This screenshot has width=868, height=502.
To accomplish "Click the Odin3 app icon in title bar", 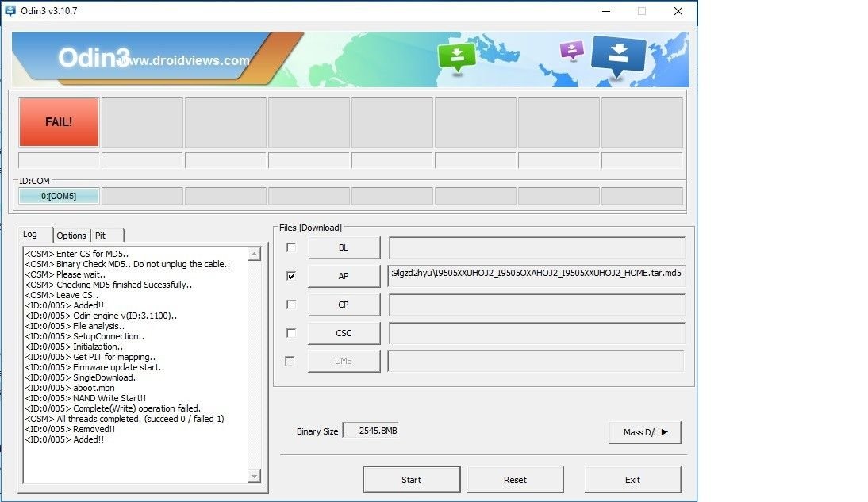I will (x=10, y=11).
